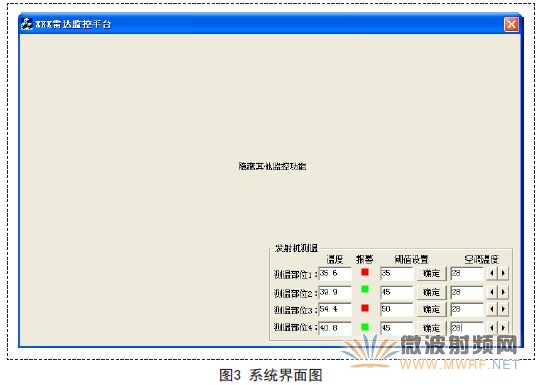Increase air conditioner temperature for point 4 with right arrow
The image size is (539, 385).
pos(503,328)
